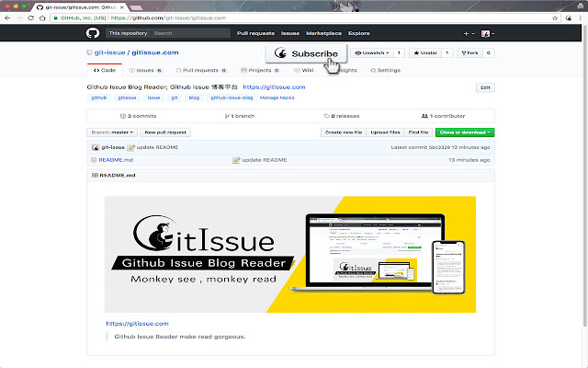
Task: Click the address bar URL
Action: (x=168, y=17)
